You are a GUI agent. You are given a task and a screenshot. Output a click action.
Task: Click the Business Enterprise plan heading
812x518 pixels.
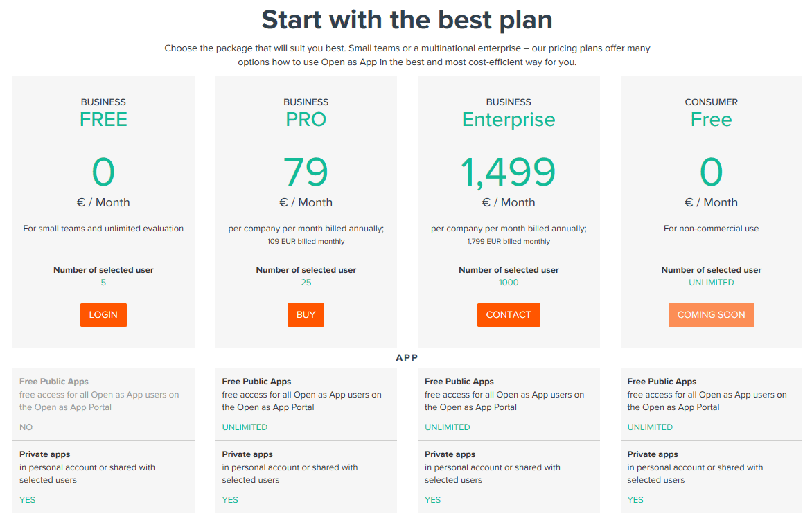509,119
